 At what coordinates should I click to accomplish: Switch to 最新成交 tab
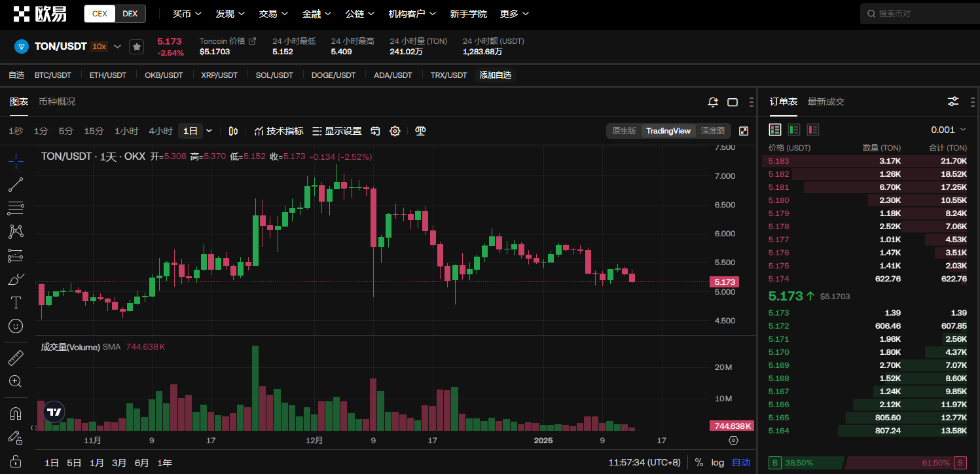(x=826, y=101)
